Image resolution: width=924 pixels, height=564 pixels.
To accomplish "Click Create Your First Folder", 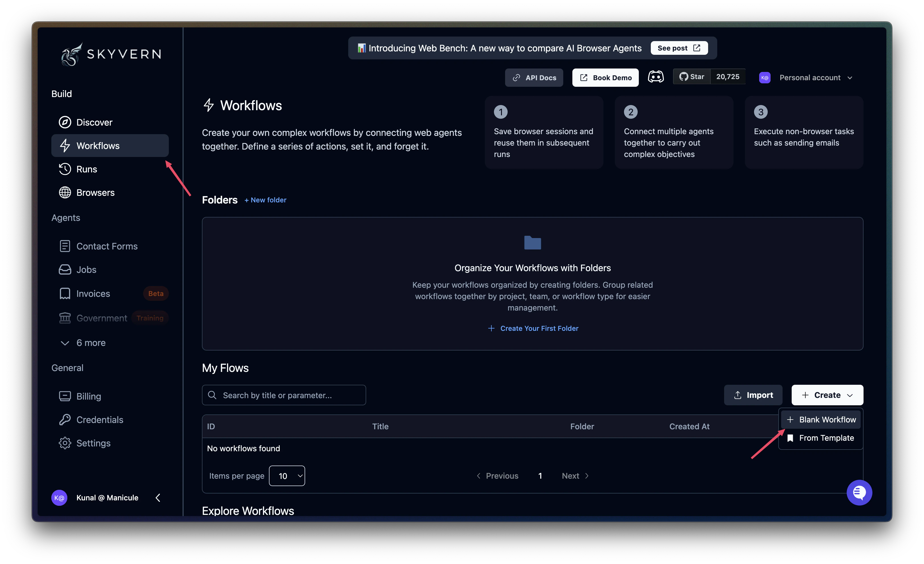I will (x=532, y=328).
